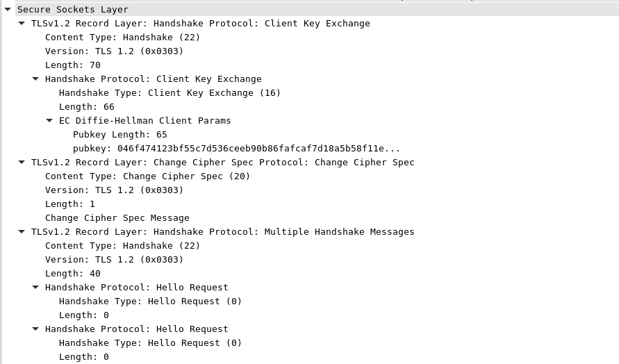The width and height of the screenshot is (619, 364).
Task: Collapse the first Hello Request handshake node
Action: 35,287
